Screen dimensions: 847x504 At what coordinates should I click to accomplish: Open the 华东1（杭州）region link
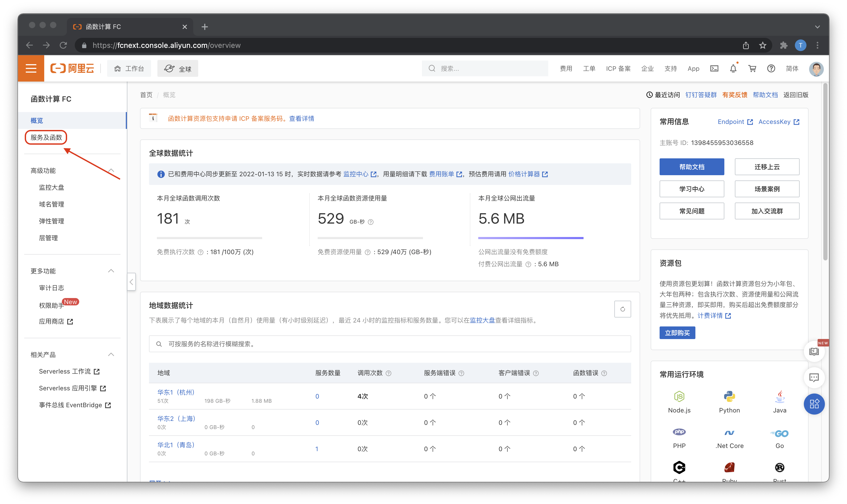pyautogui.click(x=176, y=392)
